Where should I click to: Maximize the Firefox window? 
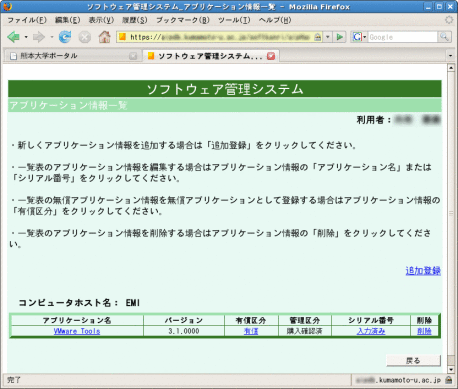click(x=439, y=6)
